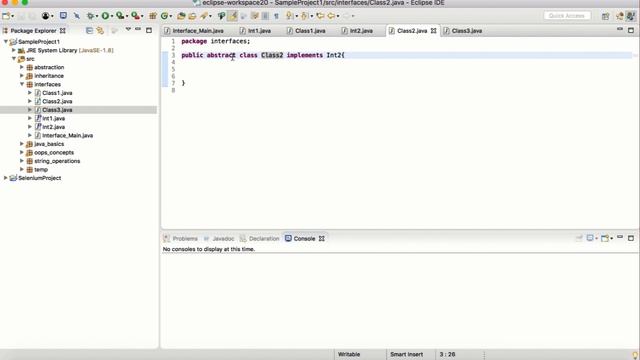Viewport: 640px width, 360px height.
Task: Open the Javadoc view tab
Action: [x=219, y=238]
